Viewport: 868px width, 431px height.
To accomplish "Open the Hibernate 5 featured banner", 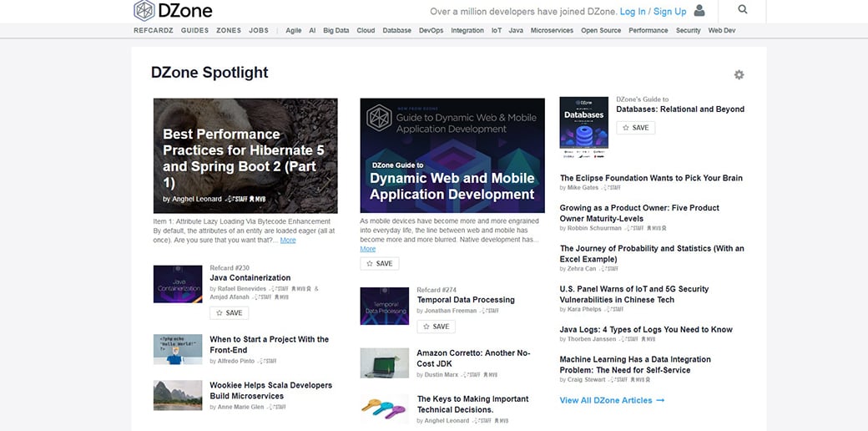I will [245, 156].
